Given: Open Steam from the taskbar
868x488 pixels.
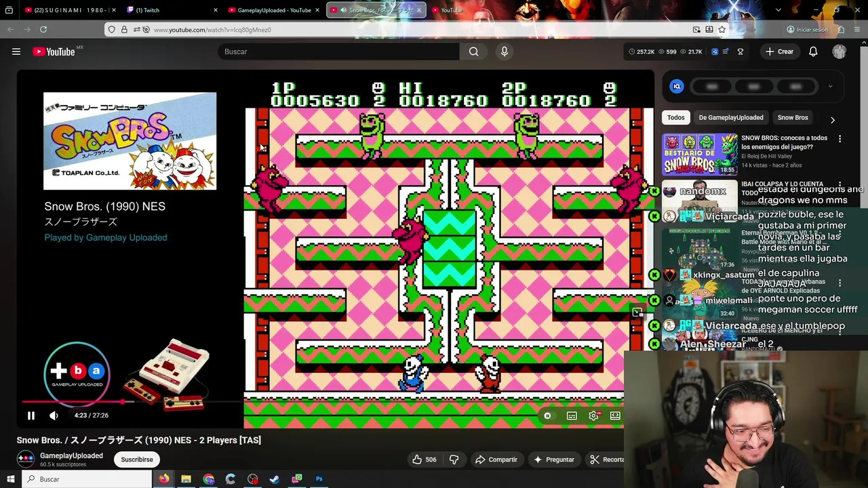Looking at the screenshot, I should 275,479.
